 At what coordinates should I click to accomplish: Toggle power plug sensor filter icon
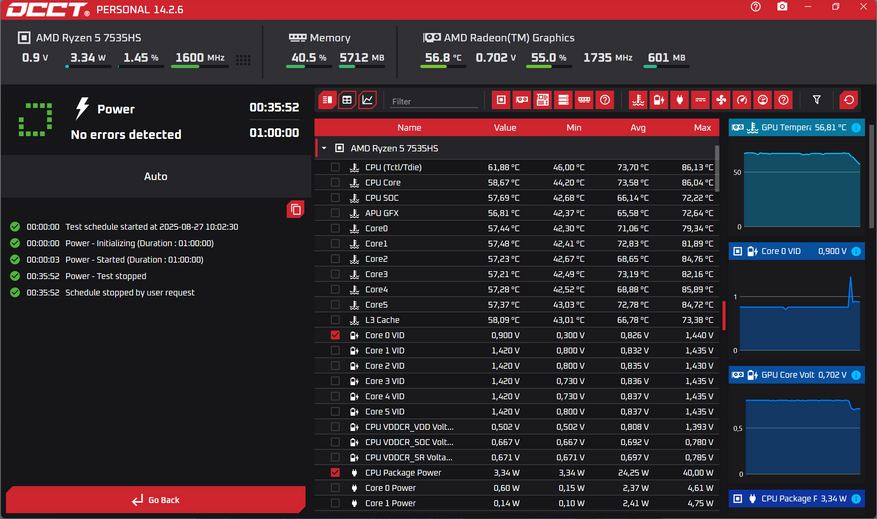[x=680, y=100]
